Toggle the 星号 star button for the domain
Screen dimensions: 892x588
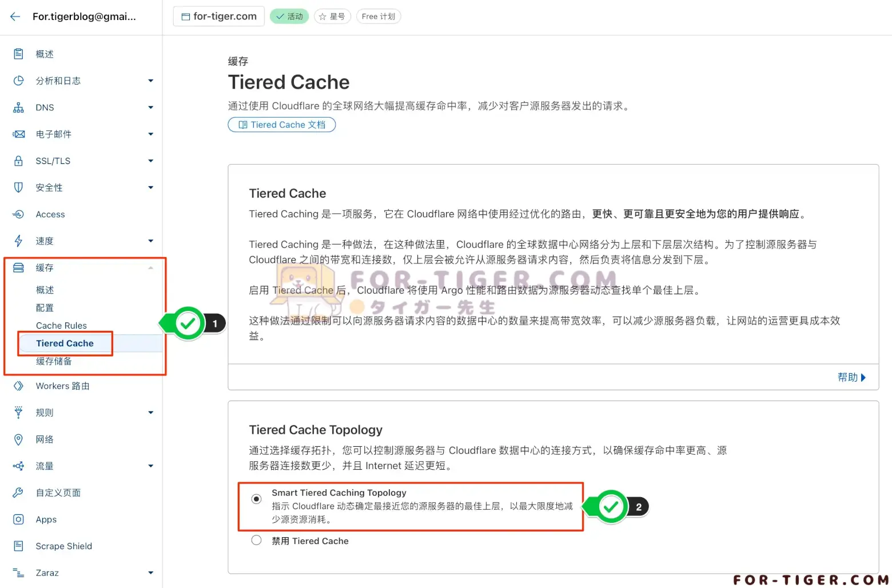pyautogui.click(x=332, y=17)
